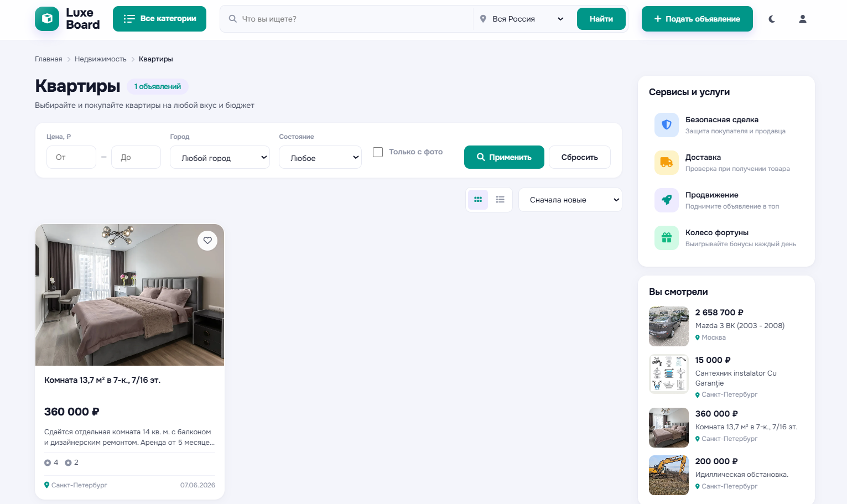
Task: Click the listing description Сдаётся отдельная комната
Action: pyautogui.click(x=129, y=437)
